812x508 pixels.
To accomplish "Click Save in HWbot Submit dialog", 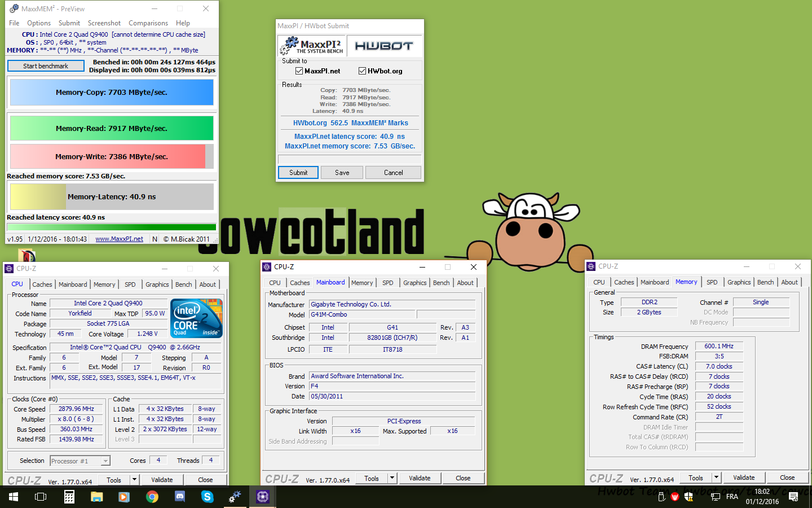I will point(342,173).
